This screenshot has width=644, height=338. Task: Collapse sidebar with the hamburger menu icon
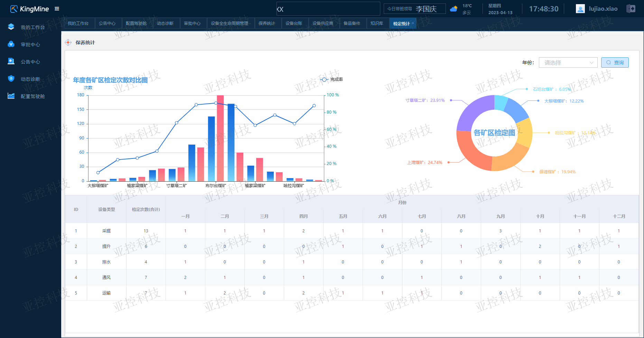tap(57, 9)
